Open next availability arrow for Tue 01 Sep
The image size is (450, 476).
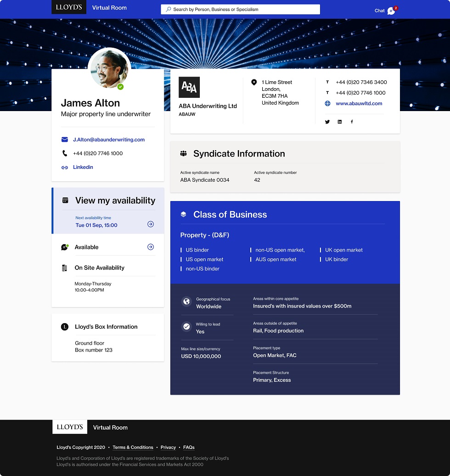point(151,224)
